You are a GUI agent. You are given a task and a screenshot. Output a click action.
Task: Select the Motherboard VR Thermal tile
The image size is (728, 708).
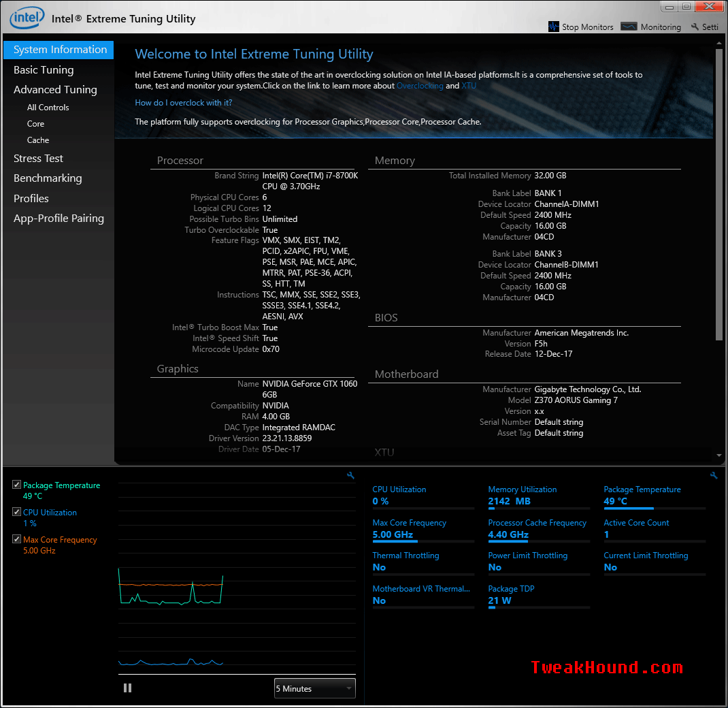coord(423,596)
